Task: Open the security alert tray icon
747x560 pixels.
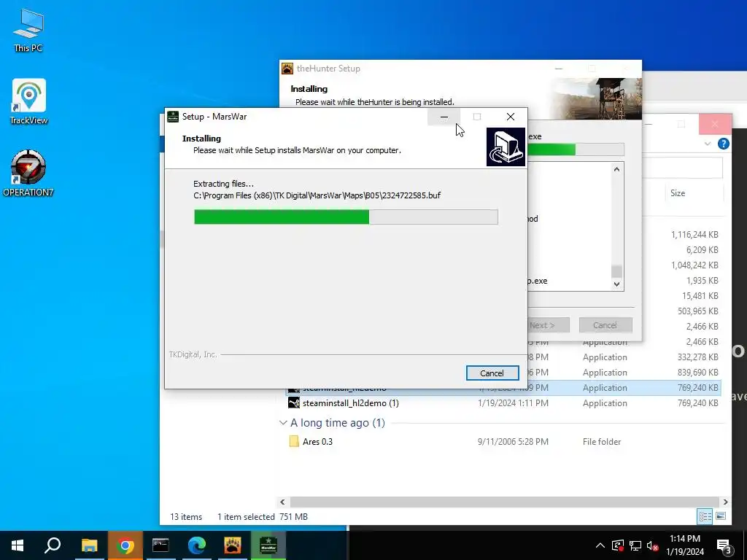Action: (x=618, y=545)
